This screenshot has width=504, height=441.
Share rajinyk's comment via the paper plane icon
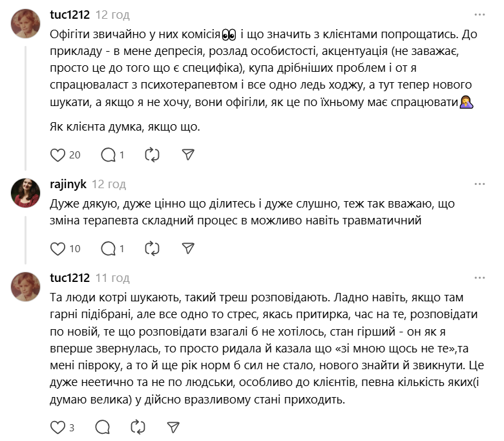(188, 248)
